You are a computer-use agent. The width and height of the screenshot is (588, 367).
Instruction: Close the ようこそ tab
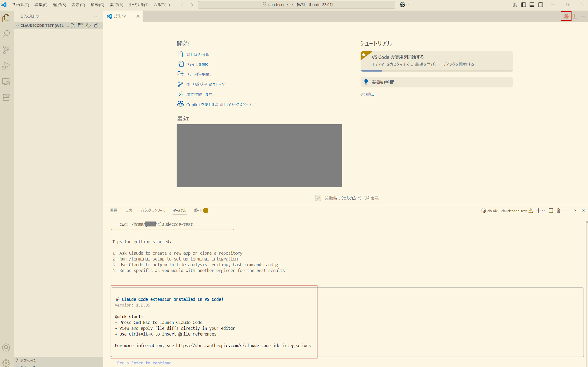138,16
